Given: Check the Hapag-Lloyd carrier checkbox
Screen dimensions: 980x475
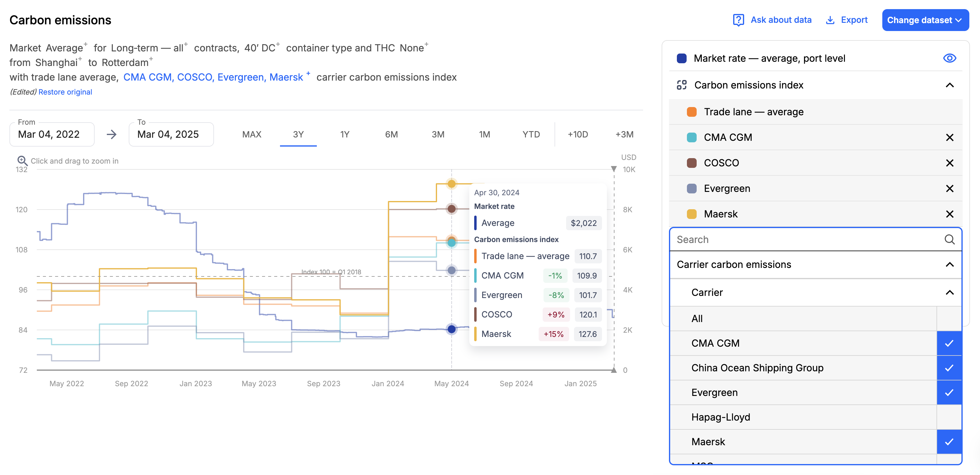Looking at the screenshot, I should (x=949, y=417).
